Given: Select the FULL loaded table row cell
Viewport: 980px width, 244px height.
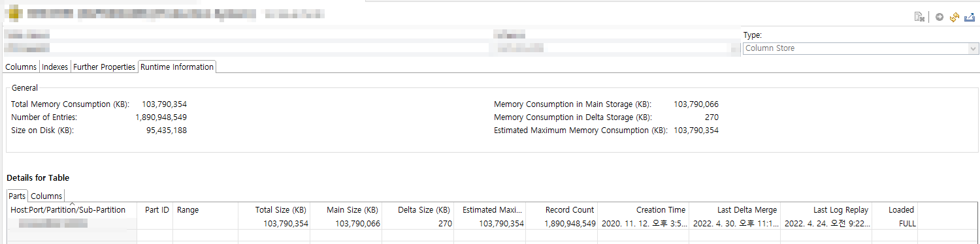Looking at the screenshot, I should click(x=907, y=223).
